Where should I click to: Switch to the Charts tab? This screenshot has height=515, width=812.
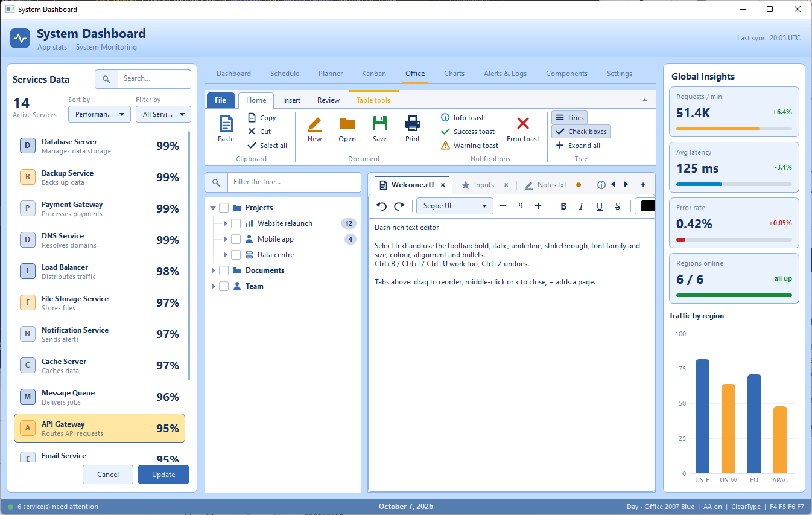pos(454,74)
